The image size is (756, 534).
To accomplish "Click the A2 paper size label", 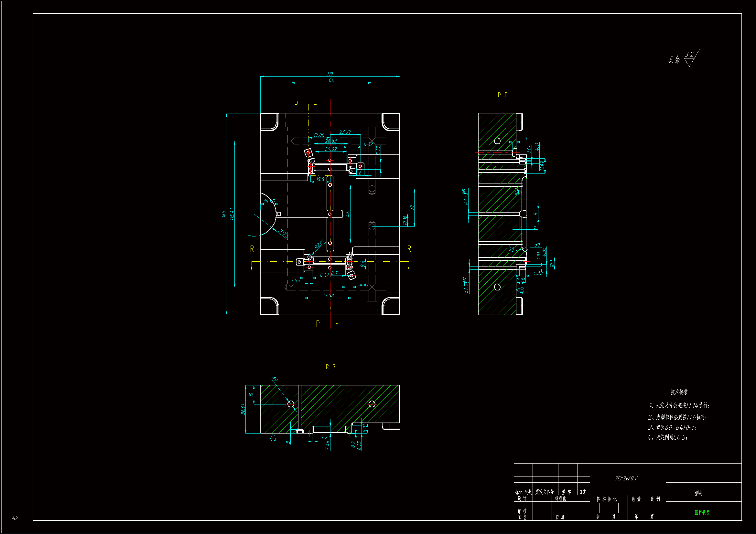I will pyautogui.click(x=15, y=518).
